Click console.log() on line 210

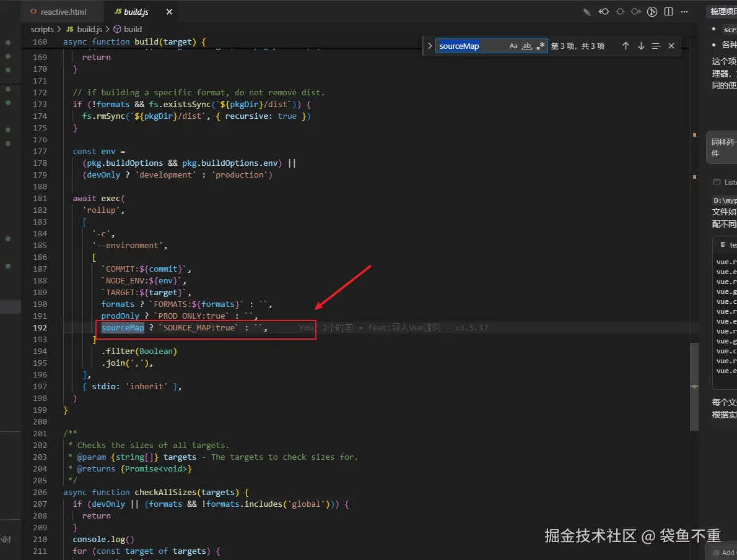103,539
